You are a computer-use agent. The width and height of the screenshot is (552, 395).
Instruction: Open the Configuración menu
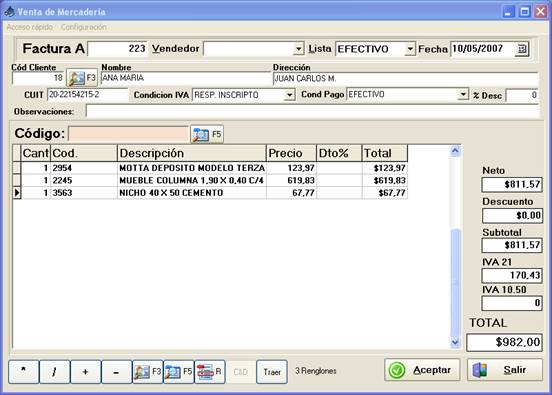tap(83, 27)
